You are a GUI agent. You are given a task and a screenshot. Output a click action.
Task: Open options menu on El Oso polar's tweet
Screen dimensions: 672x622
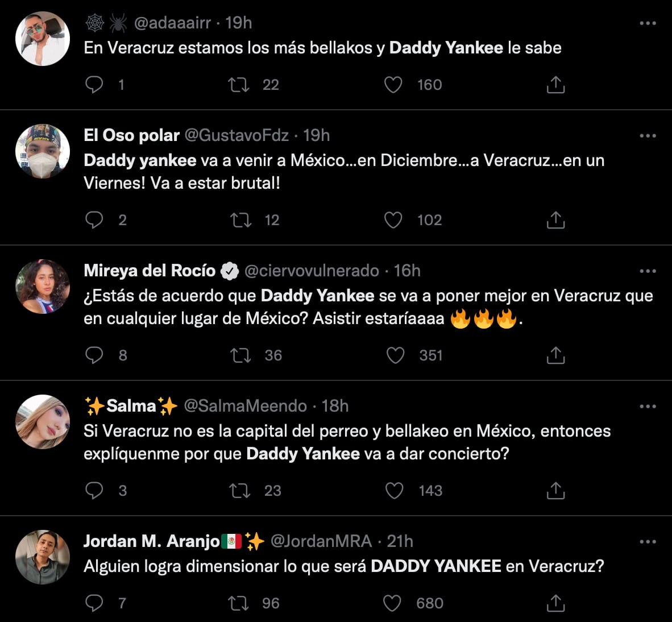pyautogui.click(x=647, y=135)
